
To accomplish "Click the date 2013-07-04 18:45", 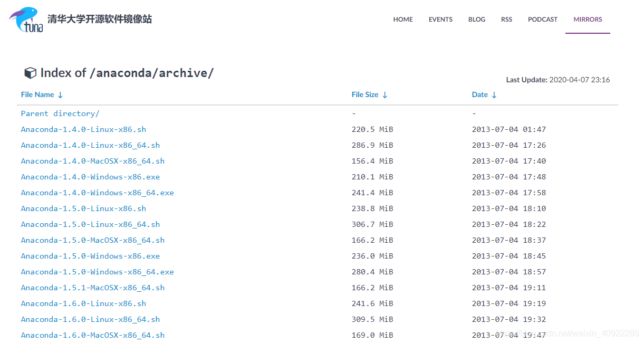I will tap(509, 256).
